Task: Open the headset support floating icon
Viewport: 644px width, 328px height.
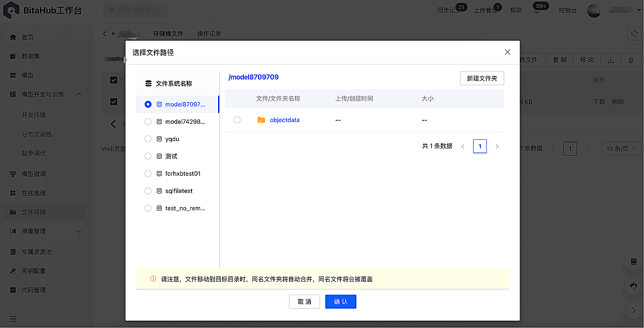Action: pyautogui.click(x=633, y=286)
